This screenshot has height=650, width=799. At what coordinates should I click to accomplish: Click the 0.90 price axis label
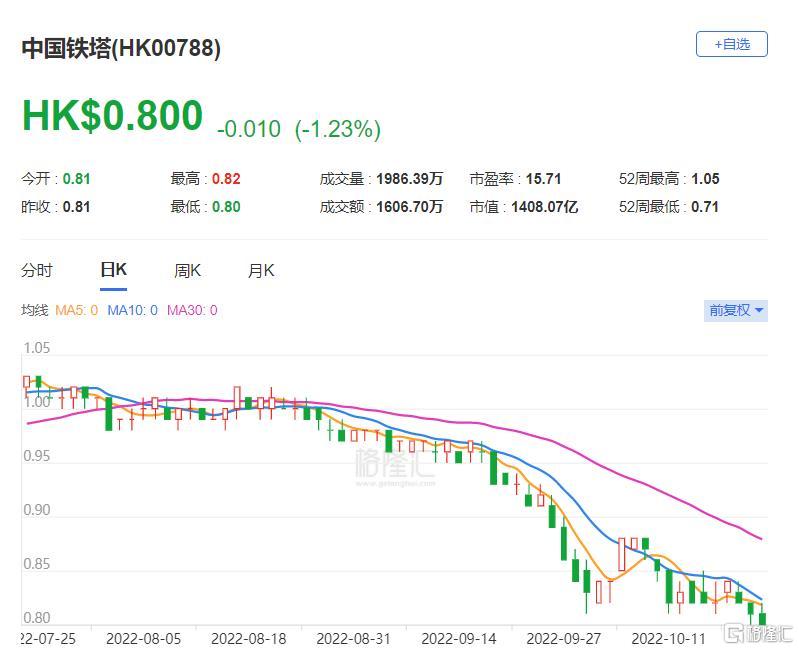click(x=37, y=510)
